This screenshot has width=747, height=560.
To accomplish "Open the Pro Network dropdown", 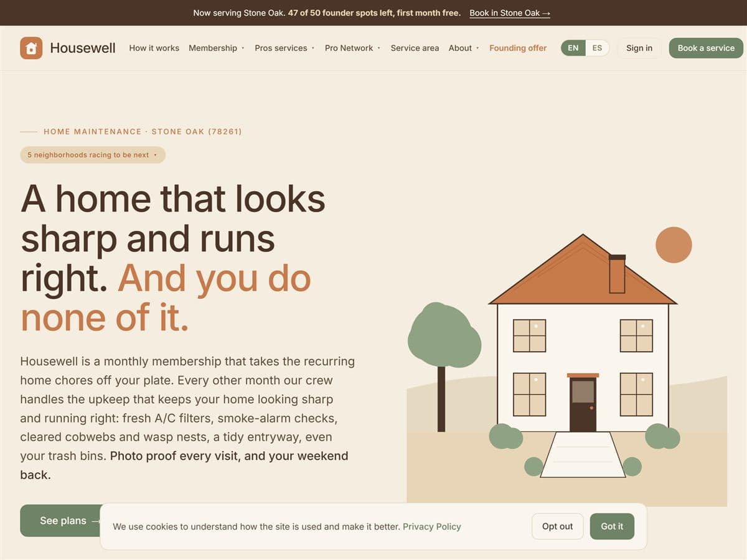I will pos(352,48).
